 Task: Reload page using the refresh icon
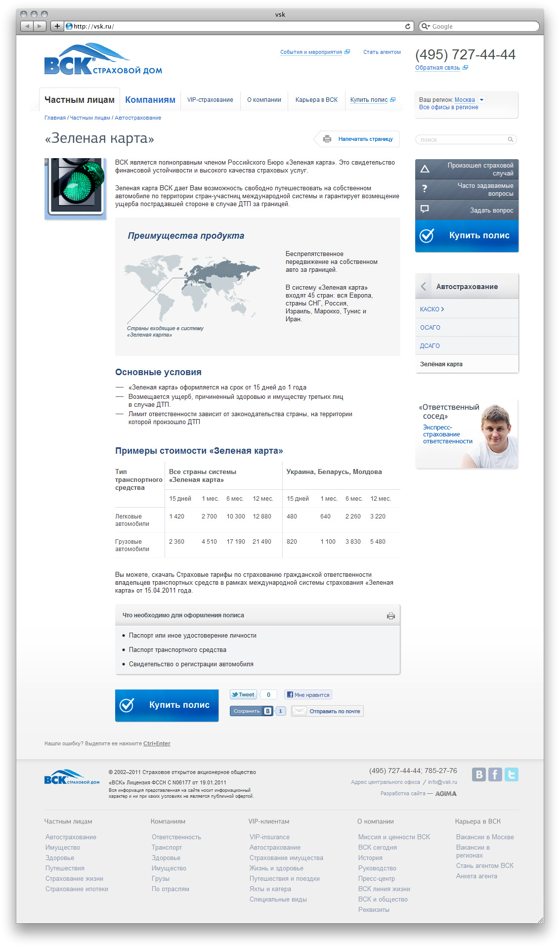408,26
